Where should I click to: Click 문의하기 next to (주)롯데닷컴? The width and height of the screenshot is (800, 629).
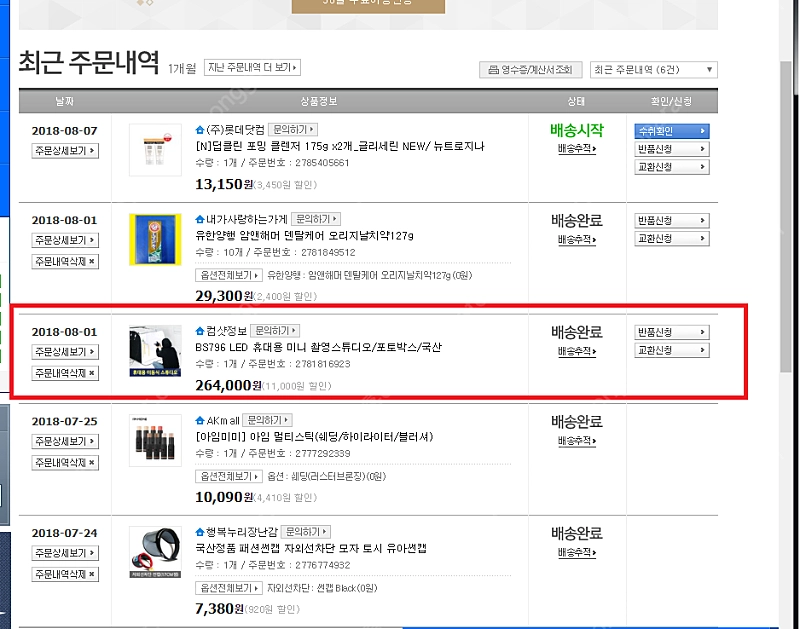pos(293,130)
